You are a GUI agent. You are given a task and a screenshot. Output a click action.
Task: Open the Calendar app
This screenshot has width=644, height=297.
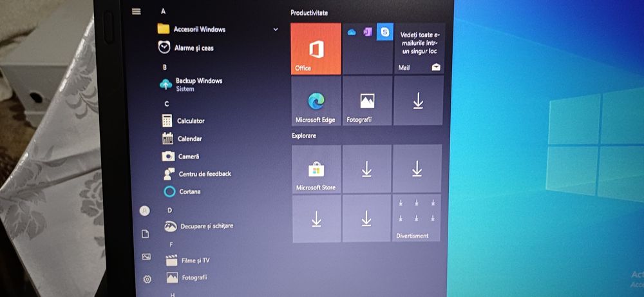[x=182, y=139]
